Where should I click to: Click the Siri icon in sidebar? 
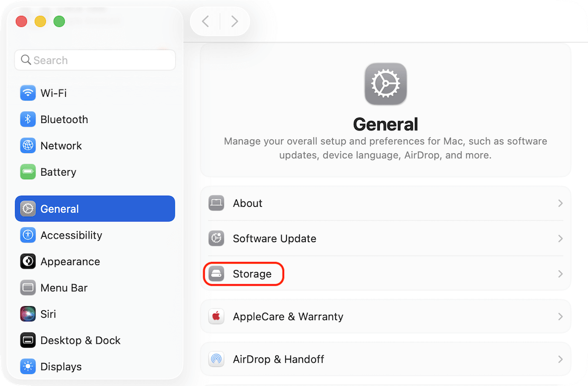pos(28,314)
